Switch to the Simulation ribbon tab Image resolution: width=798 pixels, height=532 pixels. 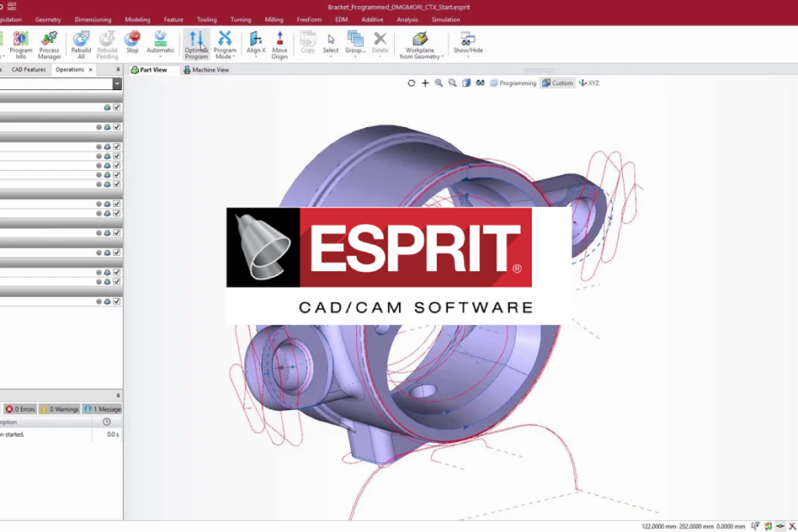coord(446,20)
